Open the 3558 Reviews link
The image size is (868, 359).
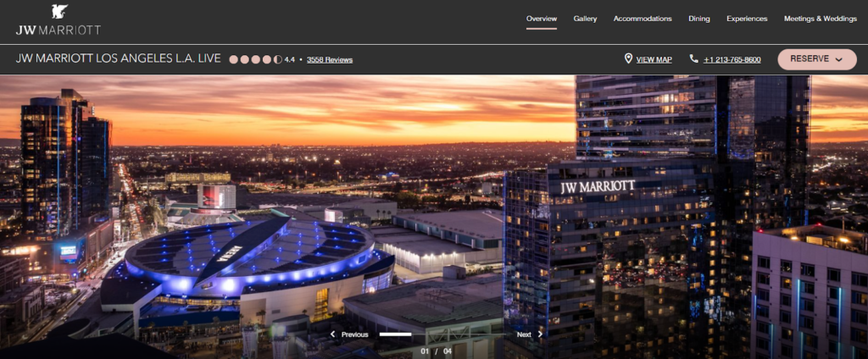330,60
